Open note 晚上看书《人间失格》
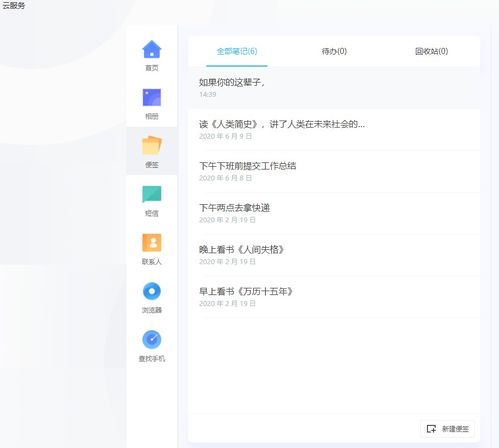This screenshot has height=448, width=499. (x=334, y=255)
